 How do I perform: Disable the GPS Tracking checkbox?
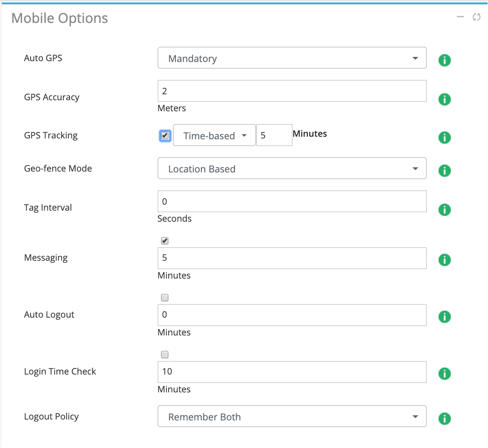point(165,136)
